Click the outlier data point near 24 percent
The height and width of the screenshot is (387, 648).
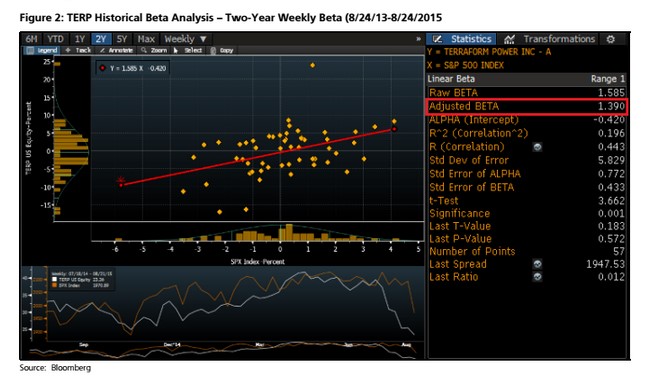coord(312,65)
